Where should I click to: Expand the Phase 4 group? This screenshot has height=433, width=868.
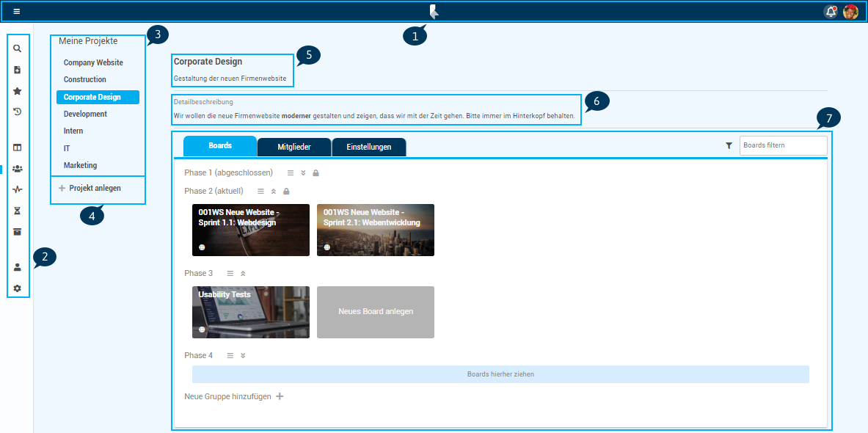click(x=243, y=355)
